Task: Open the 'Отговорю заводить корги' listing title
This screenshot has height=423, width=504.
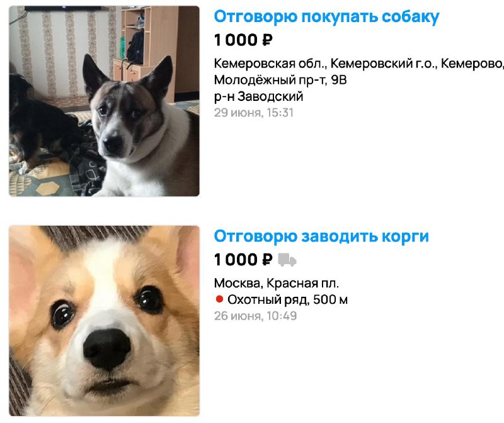Action: click(321, 236)
